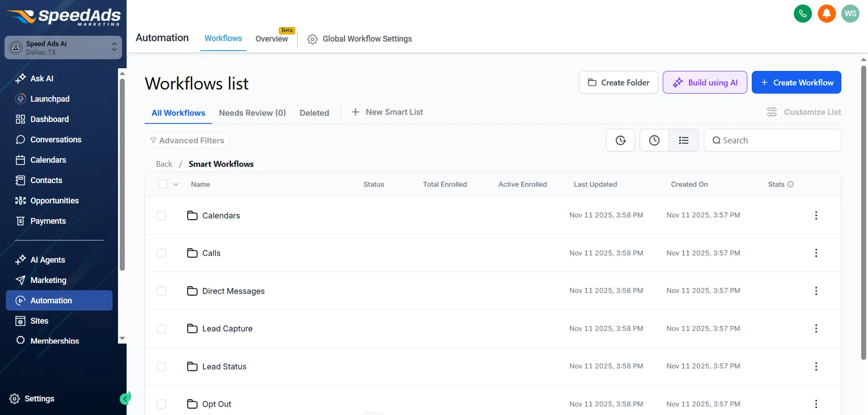The image size is (868, 415).
Task: Click the Build using AI button
Action: (x=705, y=82)
